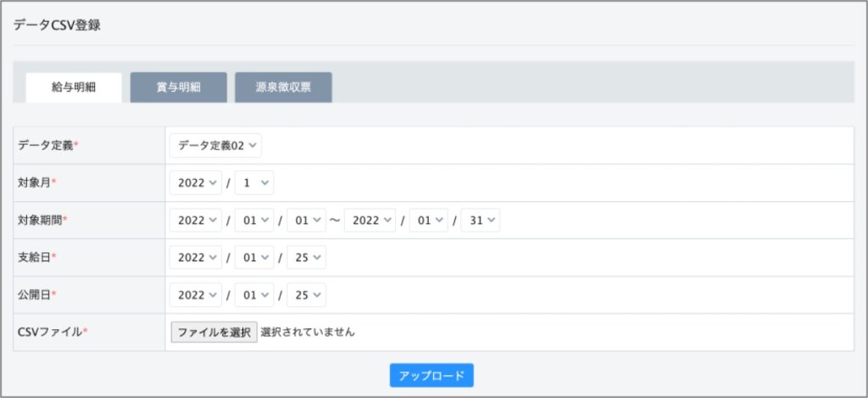
Task: Expand the 支給日 day dropdown
Action: pos(306,257)
